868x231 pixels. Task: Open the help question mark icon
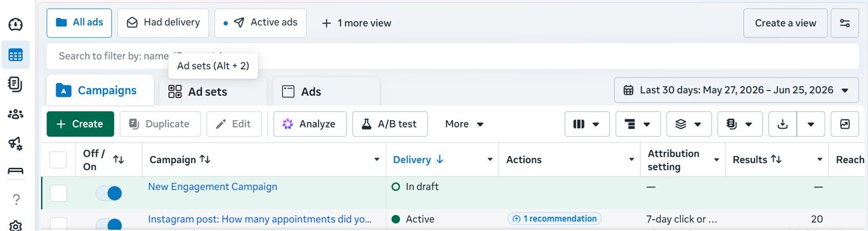[16, 199]
